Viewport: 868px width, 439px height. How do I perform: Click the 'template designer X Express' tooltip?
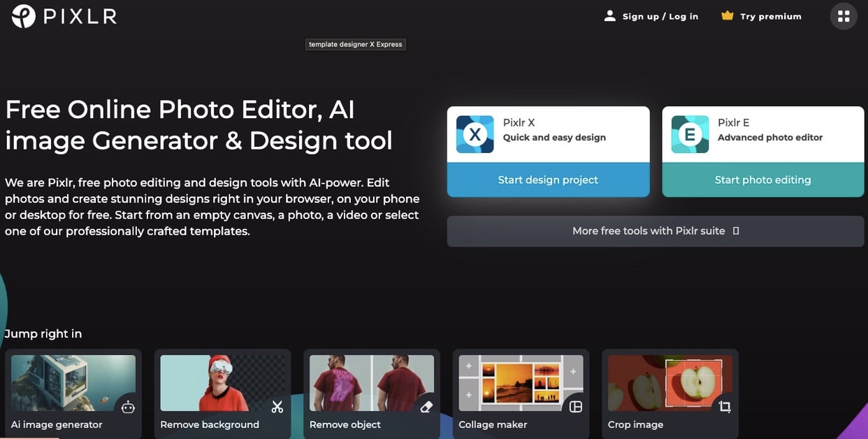pos(356,44)
